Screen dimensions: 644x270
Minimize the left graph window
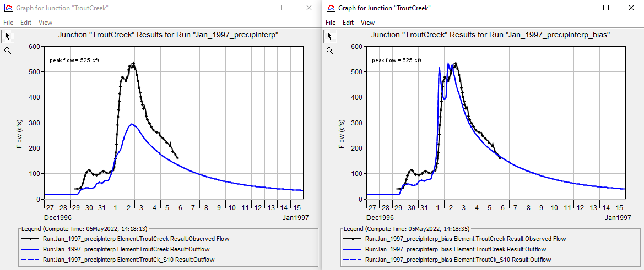(x=259, y=8)
